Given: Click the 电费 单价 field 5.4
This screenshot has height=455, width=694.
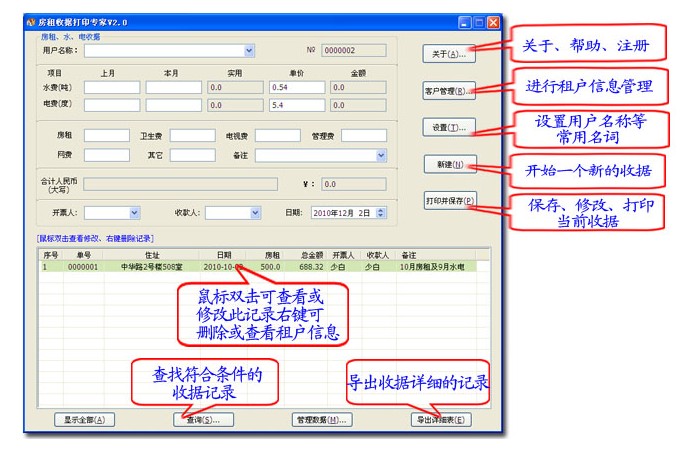Looking at the screenshot, I should click(297, 105).
